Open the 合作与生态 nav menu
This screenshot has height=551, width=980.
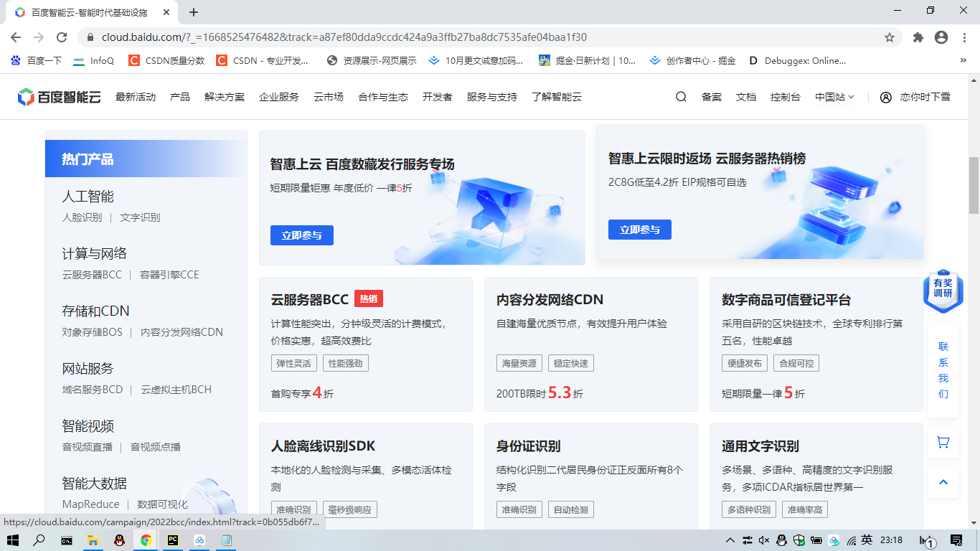pyautogui.click(x=383, y=97)
